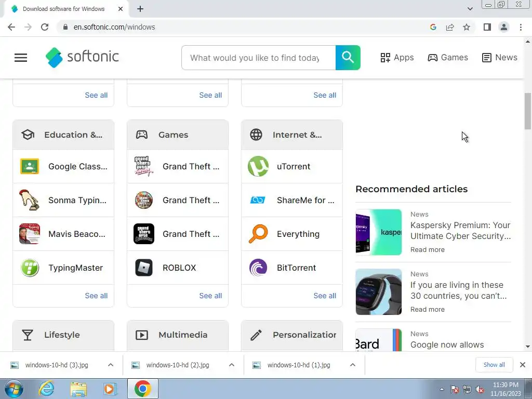532x399 pixels.
Task: Click the round Grand Theft Auto V icon
Action: [144, 200]
